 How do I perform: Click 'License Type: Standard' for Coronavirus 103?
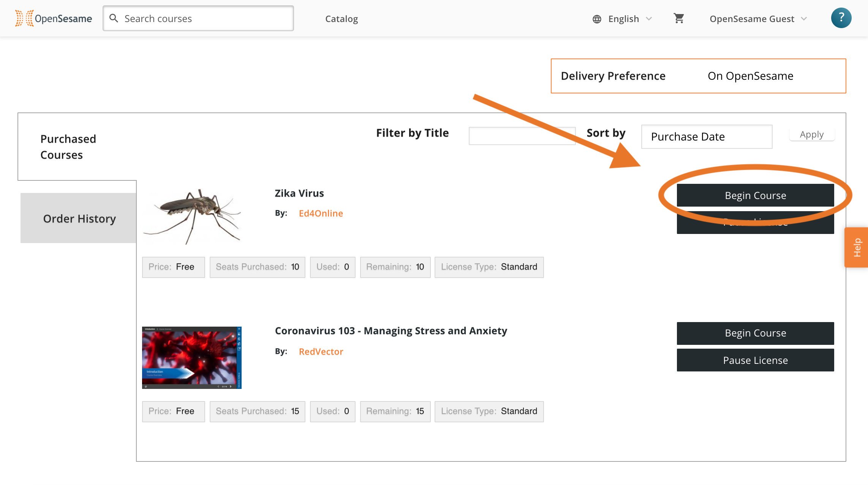tap(489, 411)
